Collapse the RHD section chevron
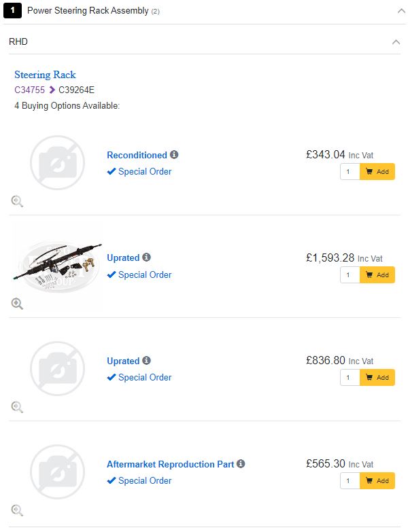 click(x=396, y=42)
